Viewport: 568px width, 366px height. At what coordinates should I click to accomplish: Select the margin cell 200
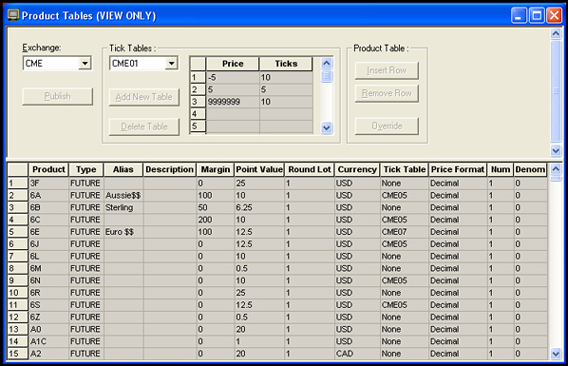click(x=215, y=220)
